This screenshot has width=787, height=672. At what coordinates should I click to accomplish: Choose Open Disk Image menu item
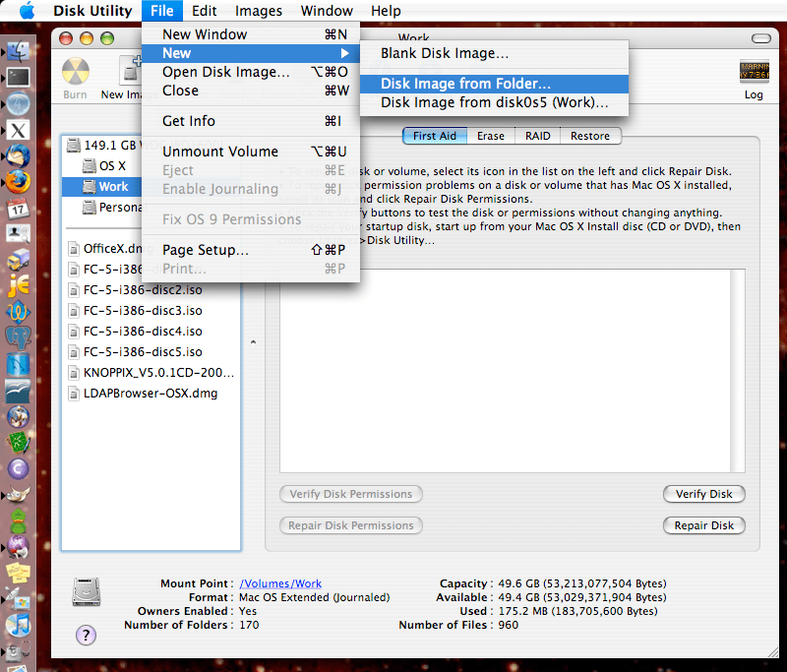point(251,72)
